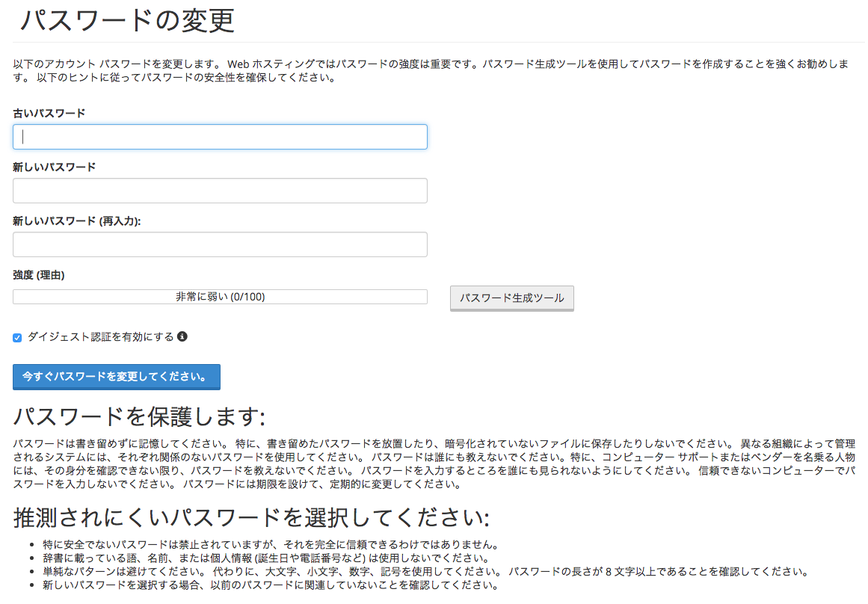The width and height of the screenshot is (868, 604).
Task: Uncheck the ダイジェスト認証を有効にする checkbox
Action: point(17,338)
